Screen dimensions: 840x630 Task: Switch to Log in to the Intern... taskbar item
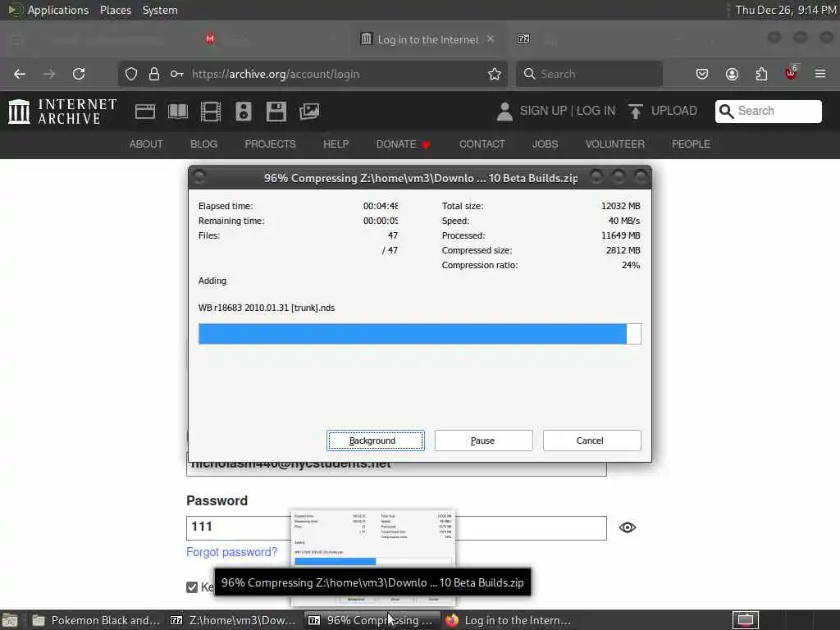[509, 620]
